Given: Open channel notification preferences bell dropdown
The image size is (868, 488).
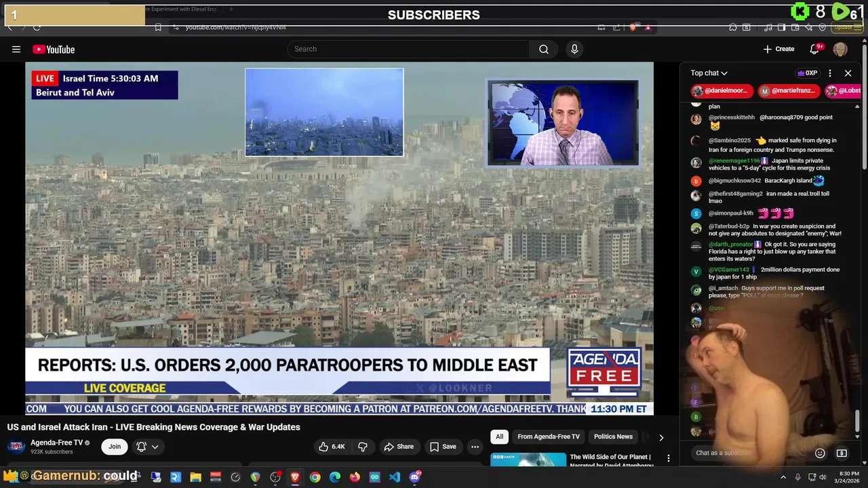Looking at the screenshot, I should (x=148, y=447).
